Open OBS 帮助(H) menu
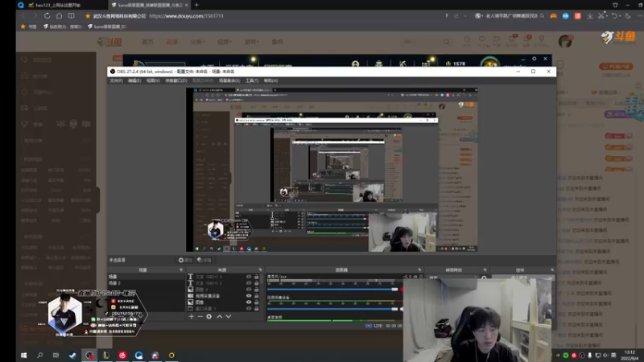The height and width of the screenshot is (362, 644). click(270, 81)
